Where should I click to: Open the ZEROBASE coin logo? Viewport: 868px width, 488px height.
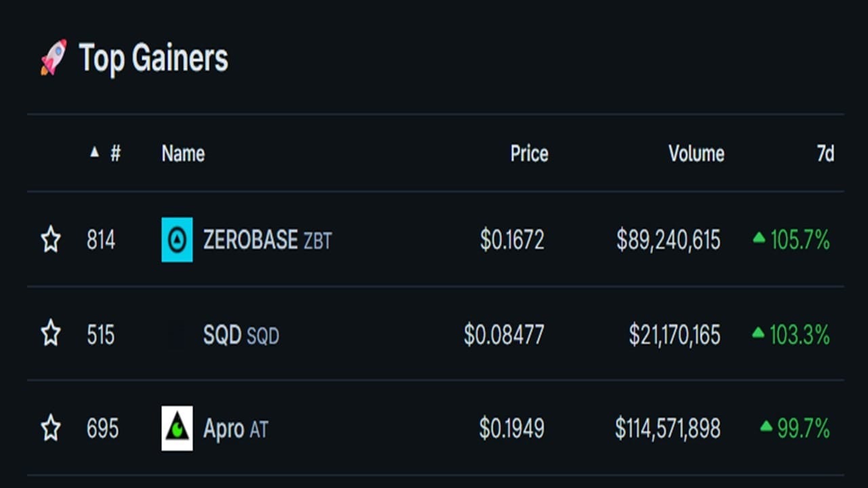[177, 239]
